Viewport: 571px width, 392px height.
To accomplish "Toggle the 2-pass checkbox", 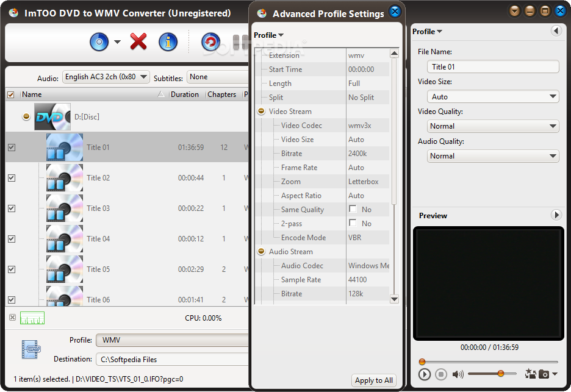I will tap(353, 223).
